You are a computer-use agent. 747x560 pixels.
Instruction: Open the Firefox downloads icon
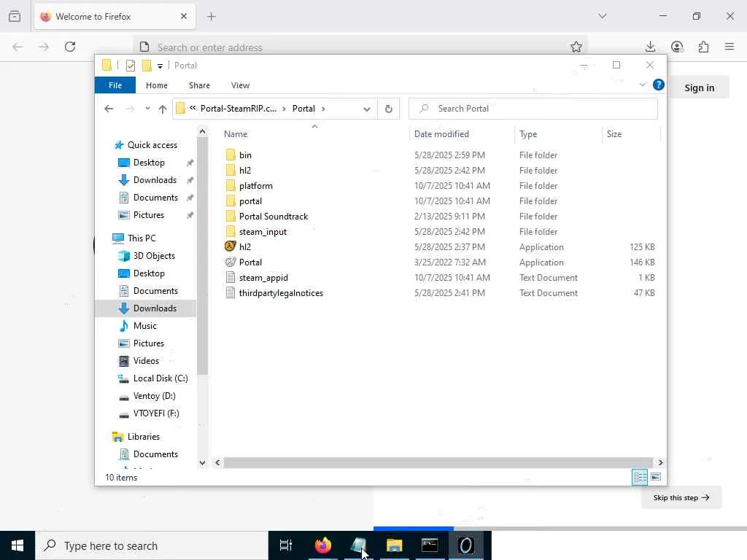pos(650,47)
